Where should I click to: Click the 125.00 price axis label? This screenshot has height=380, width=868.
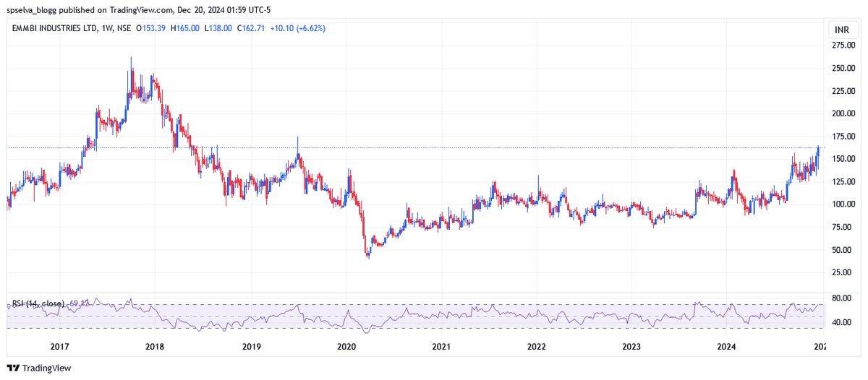click(x=843, y=182)
